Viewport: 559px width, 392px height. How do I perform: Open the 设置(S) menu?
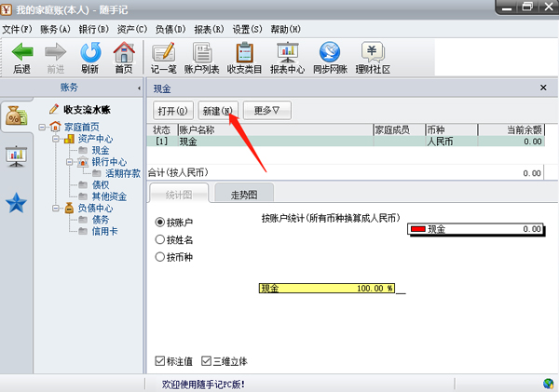pyautogui.click(x=247, y=29)
